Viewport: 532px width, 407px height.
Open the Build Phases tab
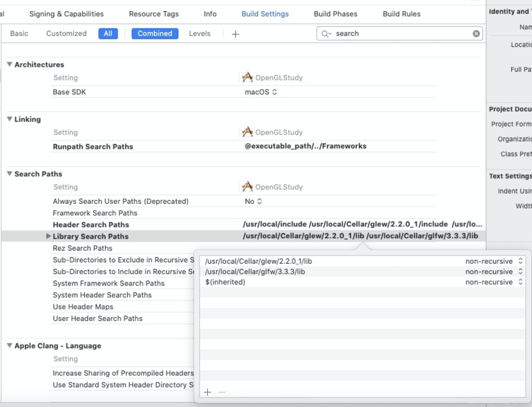pos(335,14)
